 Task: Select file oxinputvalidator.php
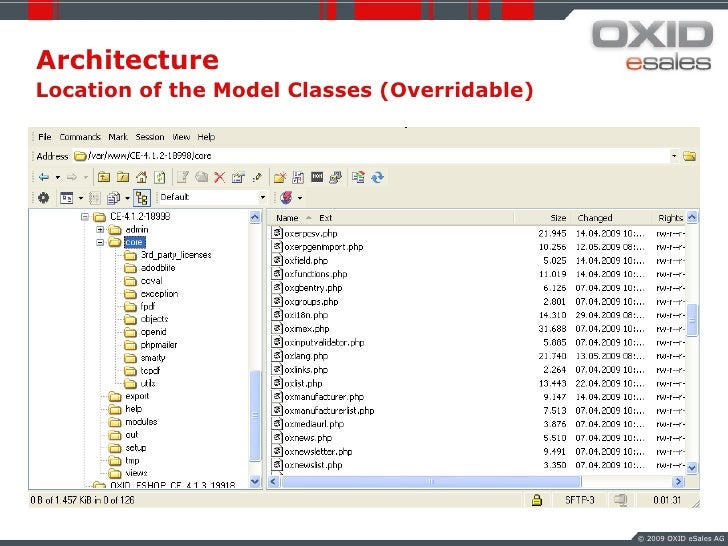click(324, 343)
